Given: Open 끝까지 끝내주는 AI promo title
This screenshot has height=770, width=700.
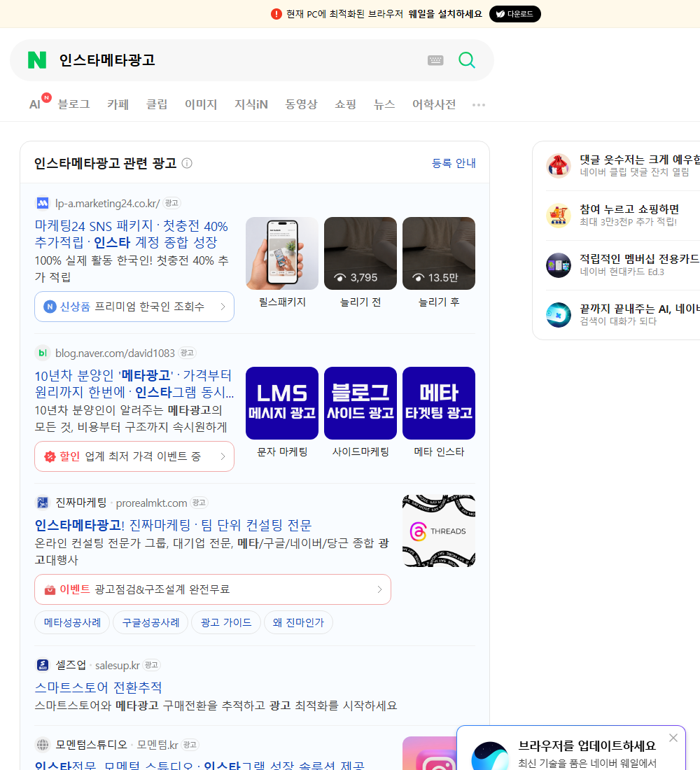Looking at the screenshot, I should pos(640,309).
